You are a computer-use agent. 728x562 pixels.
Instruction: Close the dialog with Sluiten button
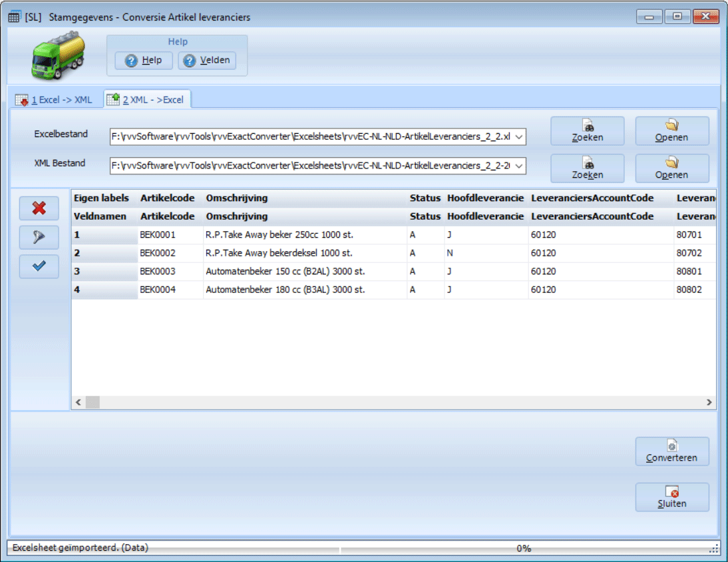[x=672, y=497]
